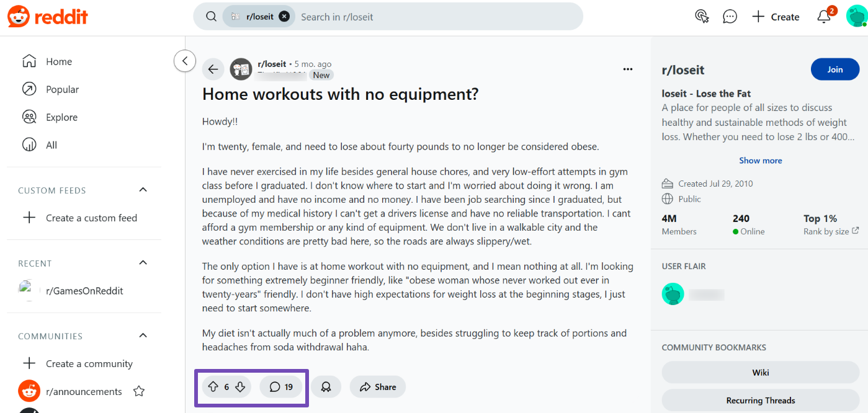Give an award to this post

click(x=326, y=387)
